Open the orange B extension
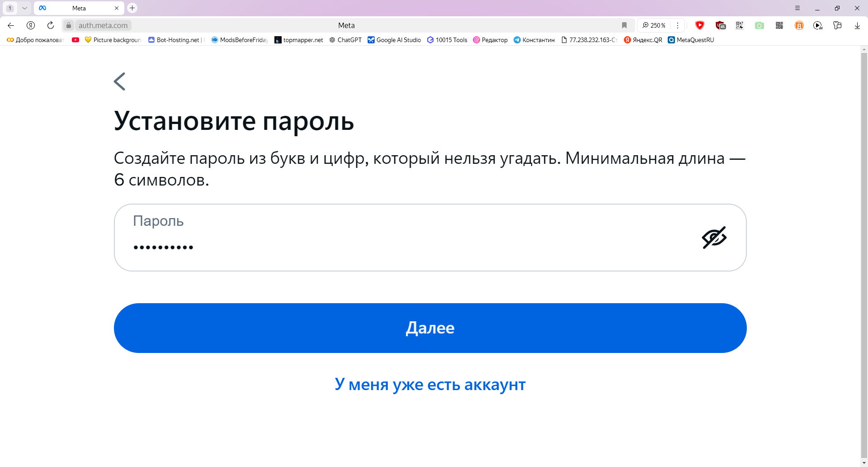 coord(799,25)
